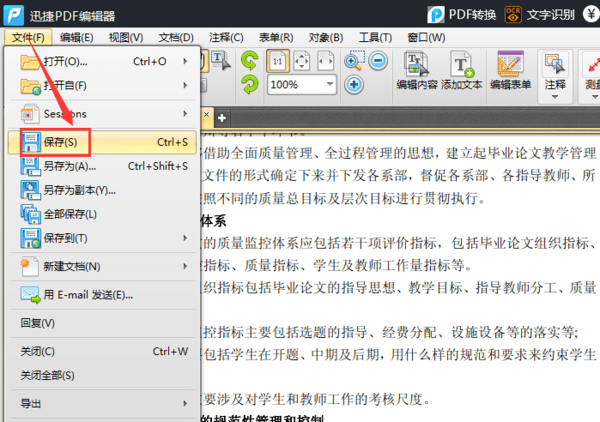Click the zoom in plus icon
600x422 pixels.
point(354,85)
